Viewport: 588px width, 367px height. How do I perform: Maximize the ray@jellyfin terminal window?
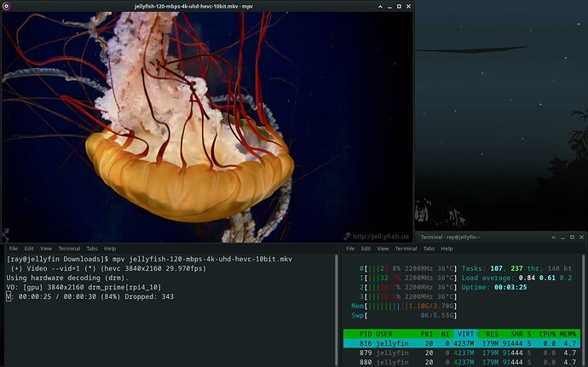pyautogui.click(x=573, y=238)
